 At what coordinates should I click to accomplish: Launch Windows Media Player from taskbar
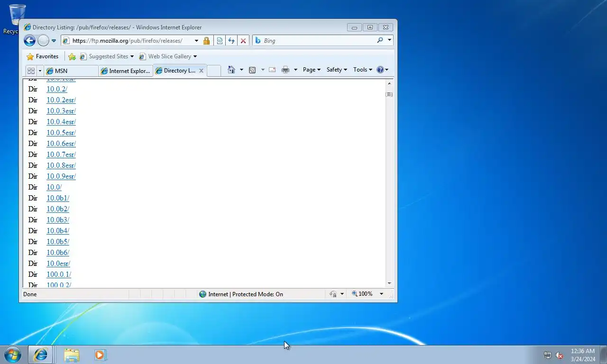pos(100,355)
